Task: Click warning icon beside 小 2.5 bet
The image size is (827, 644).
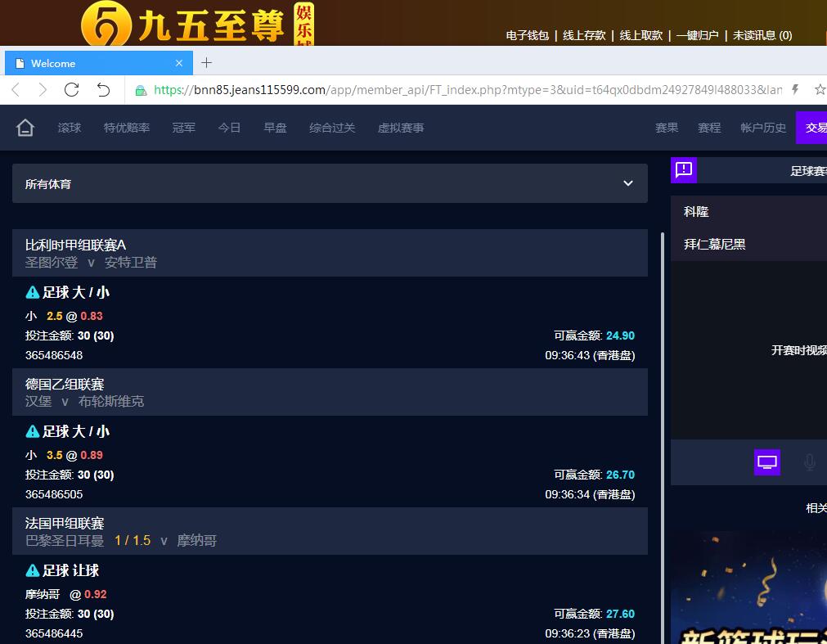Action: click(x=33, y=292)
